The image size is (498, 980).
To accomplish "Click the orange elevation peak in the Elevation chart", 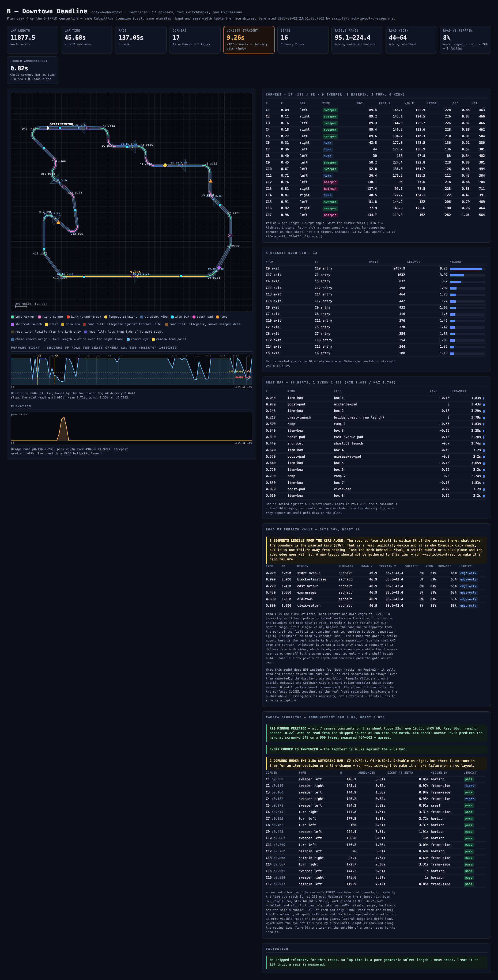I will point(63,429).
